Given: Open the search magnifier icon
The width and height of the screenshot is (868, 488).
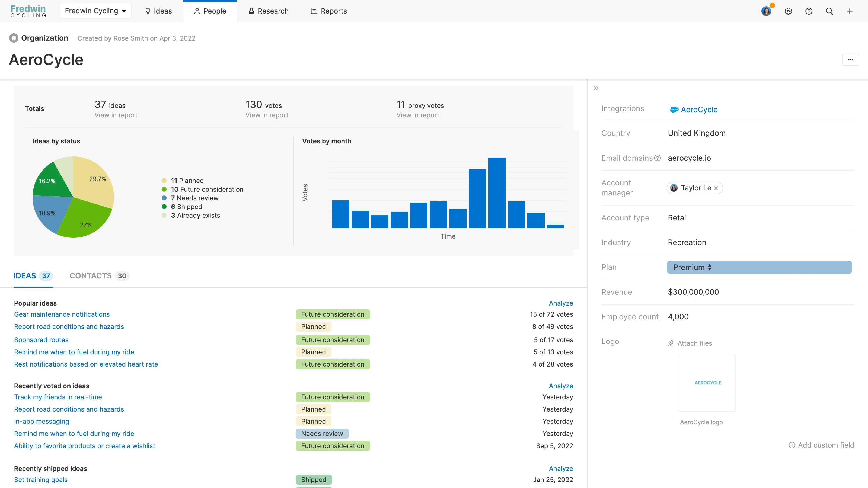Looking at the screenshot, I should click(829, 11).
